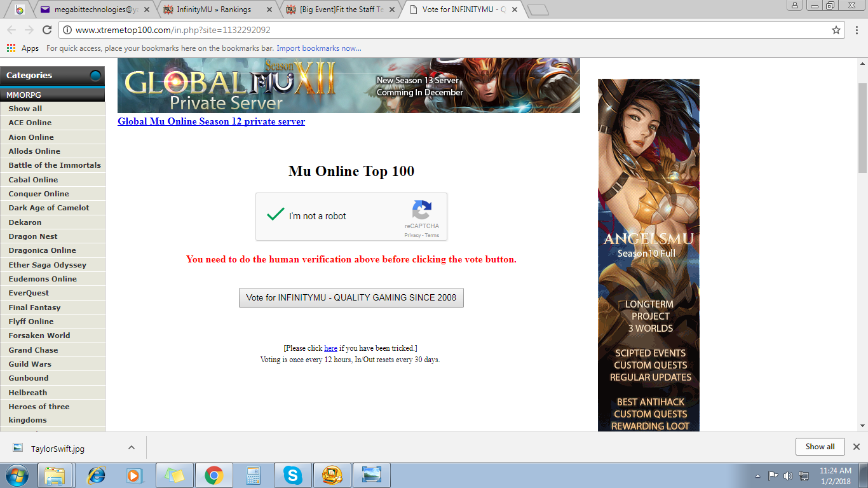Click the reCAPTCHA logo
The image size is (868, 488).
tap(422, 210)
